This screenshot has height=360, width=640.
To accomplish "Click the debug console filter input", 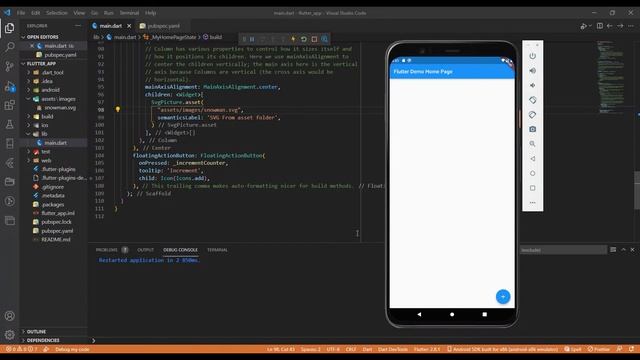I will click(563, 250).
